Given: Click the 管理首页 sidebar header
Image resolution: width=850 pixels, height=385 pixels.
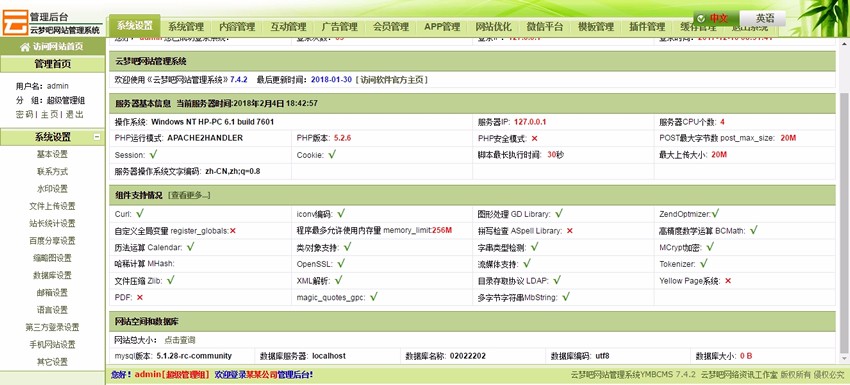Looking at the screenshot, I should click(53, 64).
